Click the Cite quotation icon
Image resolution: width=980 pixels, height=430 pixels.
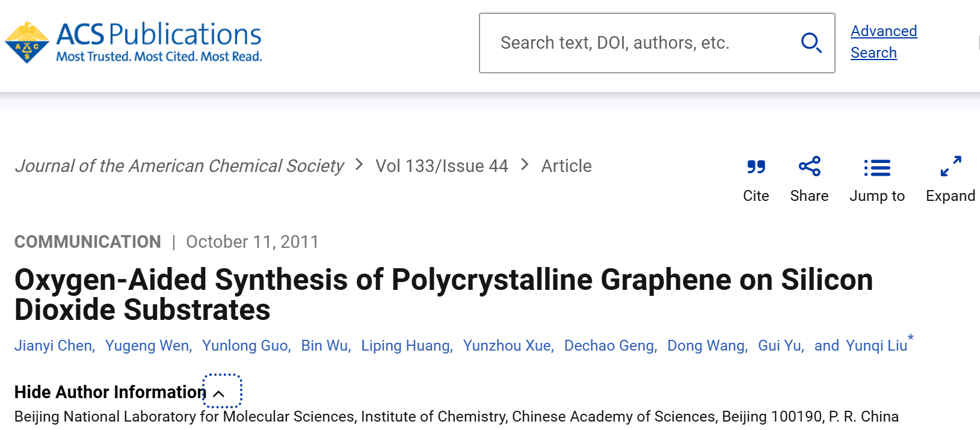point(756,167)
